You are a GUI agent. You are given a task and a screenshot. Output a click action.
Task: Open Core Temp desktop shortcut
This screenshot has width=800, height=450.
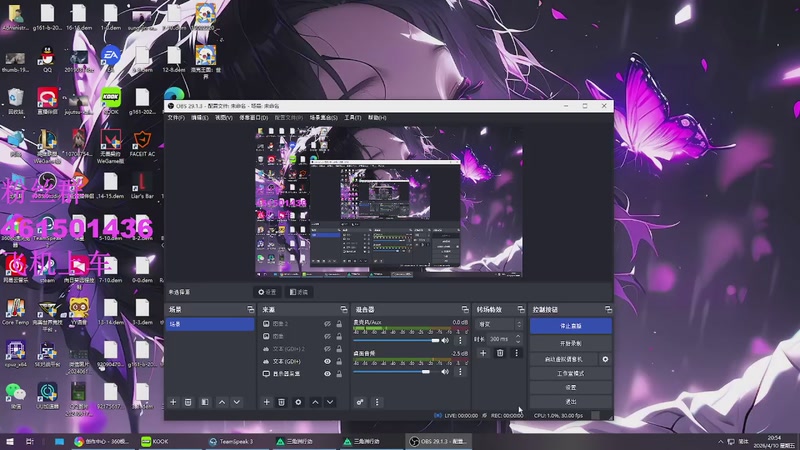click(15, 312)
